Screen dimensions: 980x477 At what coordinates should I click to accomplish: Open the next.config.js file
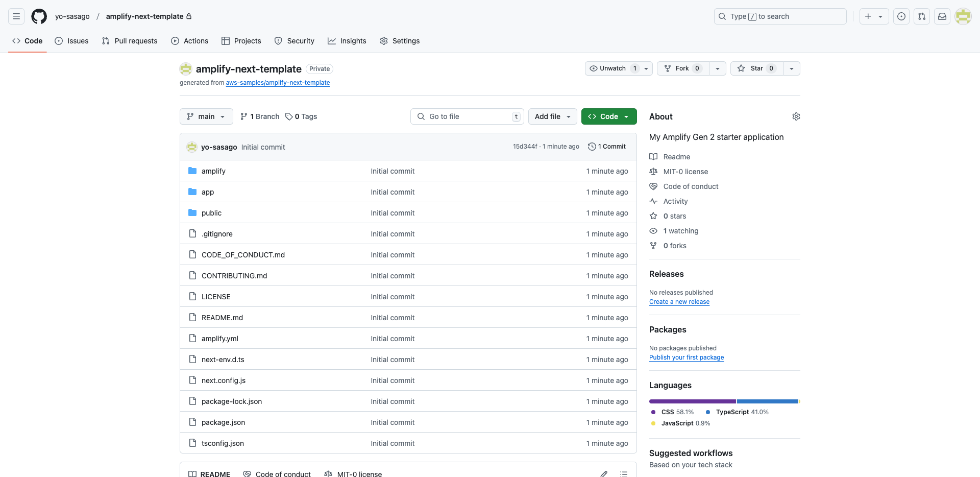tap(224, 380)
